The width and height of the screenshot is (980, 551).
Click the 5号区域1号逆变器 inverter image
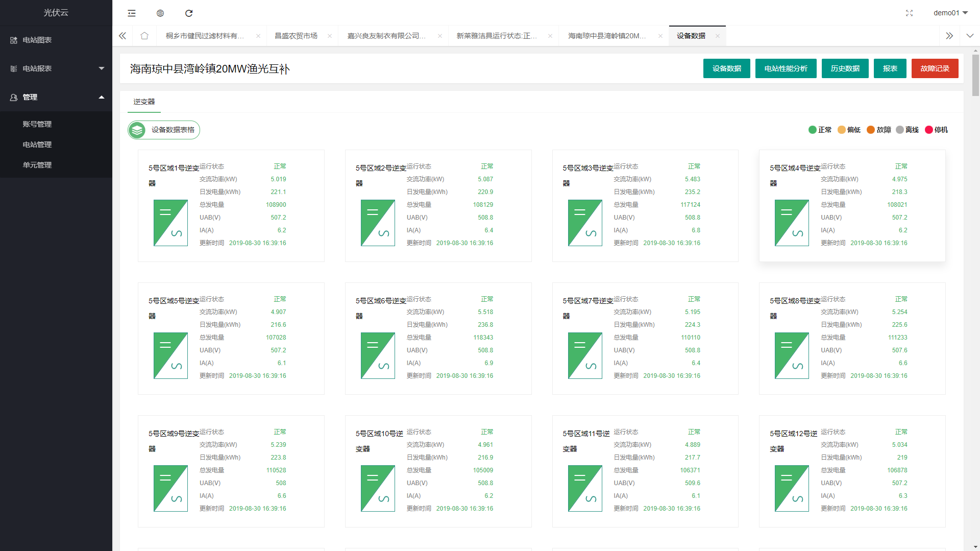pos(170,223)
